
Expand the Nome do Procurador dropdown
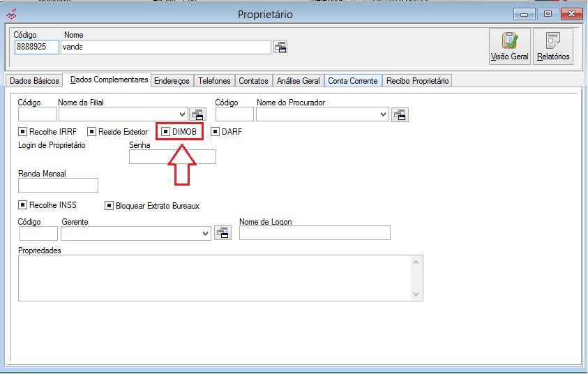coord(383,114)
